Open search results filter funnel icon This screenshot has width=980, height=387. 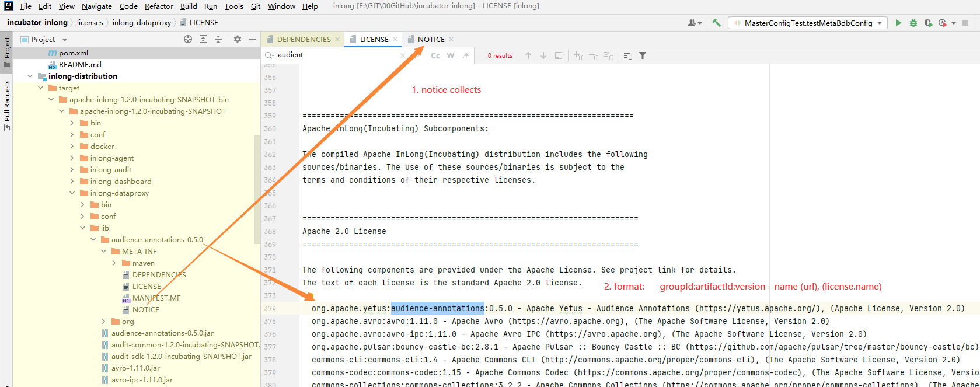643,55
